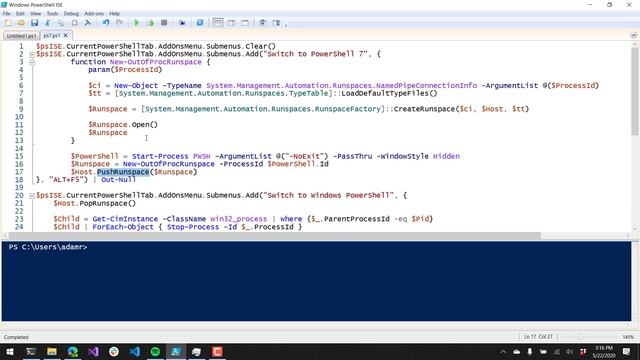The image size is (640, 360).
Task: Save the script using the floppy disk icon
Action: coord(34,23)
